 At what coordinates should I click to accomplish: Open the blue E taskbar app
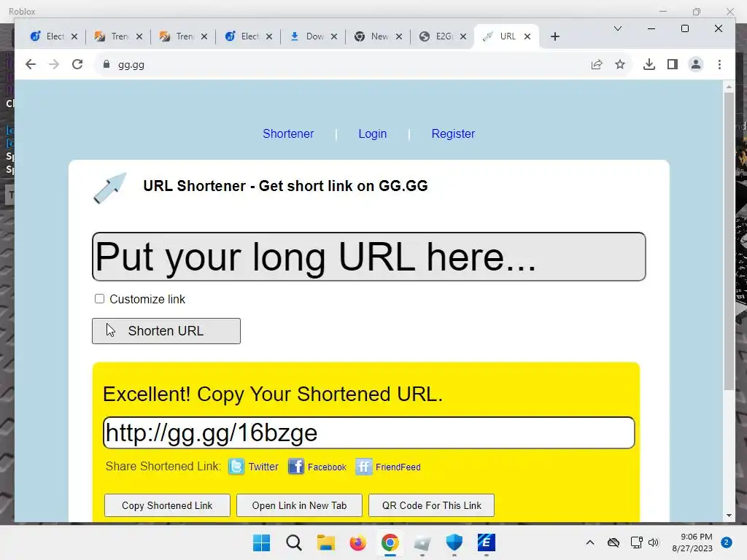486,542
